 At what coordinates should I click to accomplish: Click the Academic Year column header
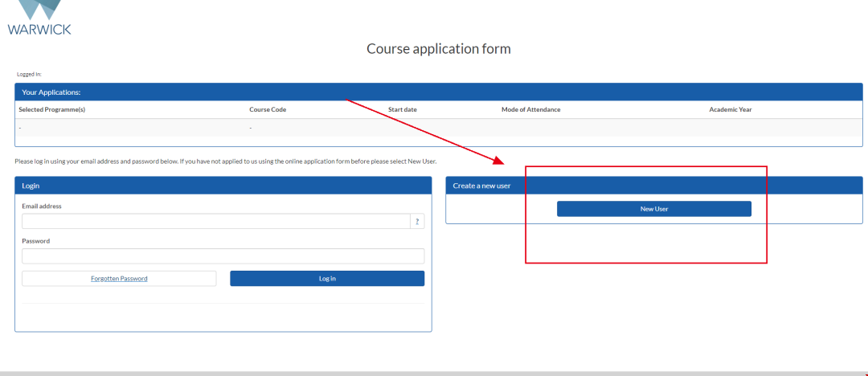pyautogui.click(x=730, y=109)
